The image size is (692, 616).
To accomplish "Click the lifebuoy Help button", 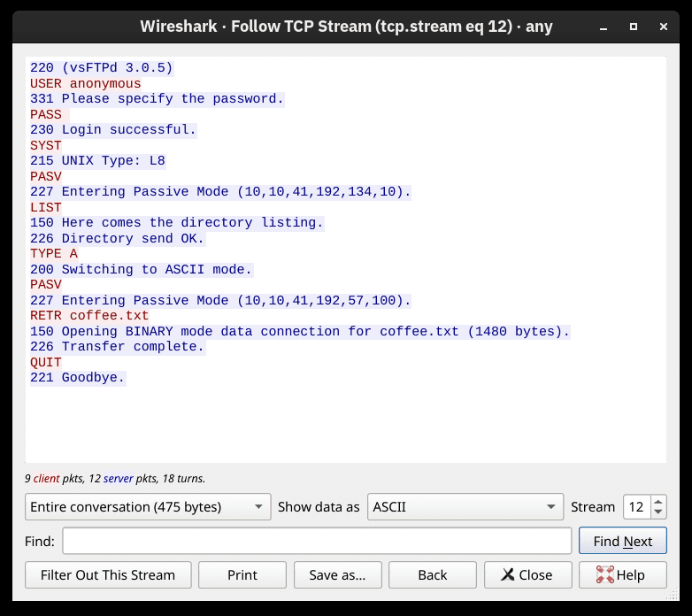I will (622, 574).
